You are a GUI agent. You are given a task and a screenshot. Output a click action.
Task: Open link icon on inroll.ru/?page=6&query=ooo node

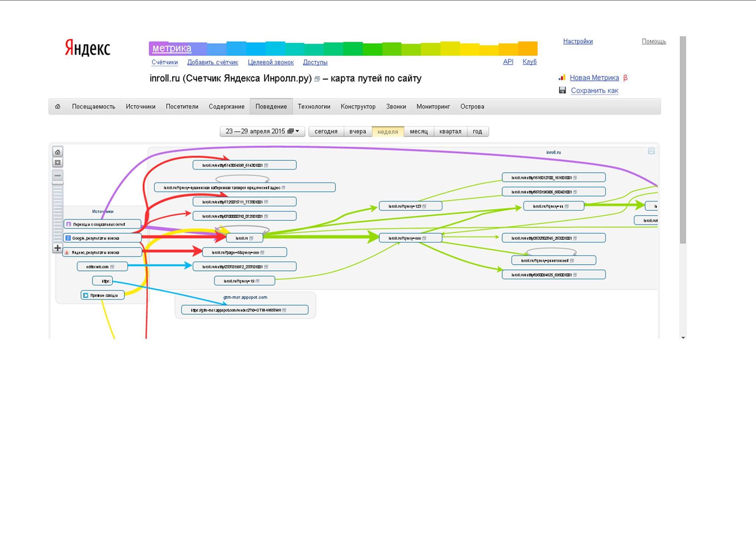click(262, 253)
